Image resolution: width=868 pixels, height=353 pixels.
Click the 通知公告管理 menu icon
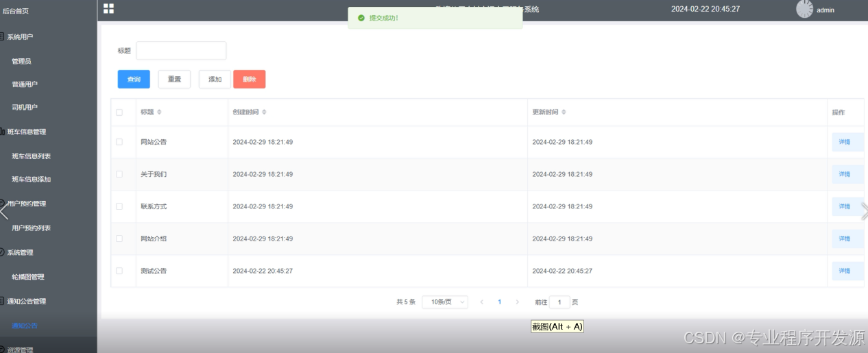pos(2,301)
